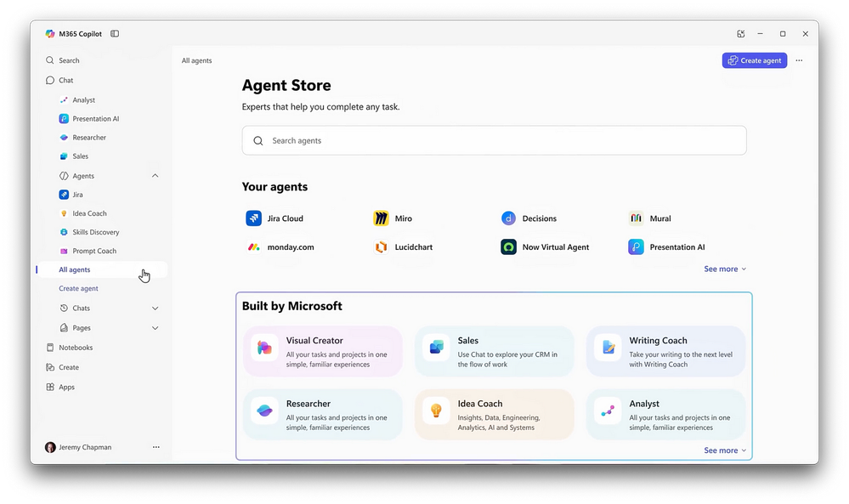
Task: Click the Create icon in sidebar
Action: point(50,367)
